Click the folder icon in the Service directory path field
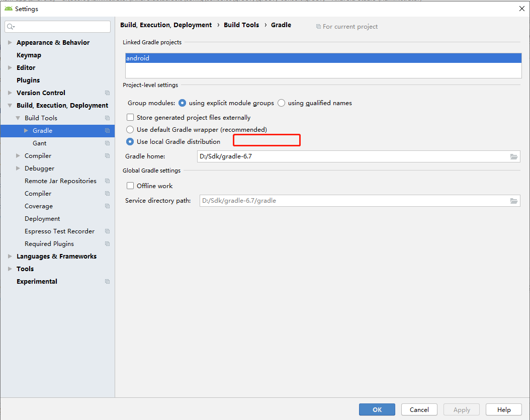The width and height of the screenshot is (530, 420). click(x=514, y=201)
